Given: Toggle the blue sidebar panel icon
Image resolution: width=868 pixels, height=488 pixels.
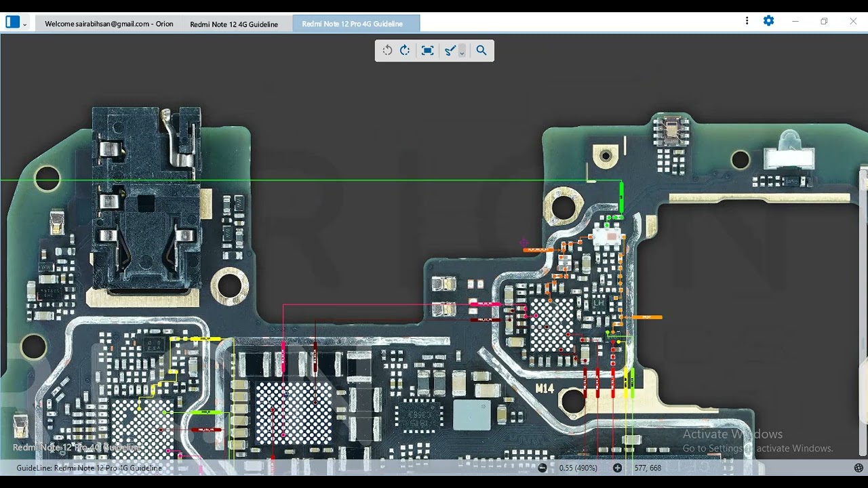Looking at the screenshot, I should tap(12, 22).
